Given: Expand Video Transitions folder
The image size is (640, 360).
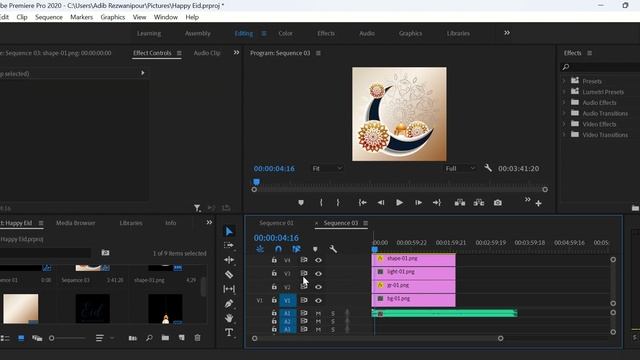Looking at the screenshot, I should (564, 134).
